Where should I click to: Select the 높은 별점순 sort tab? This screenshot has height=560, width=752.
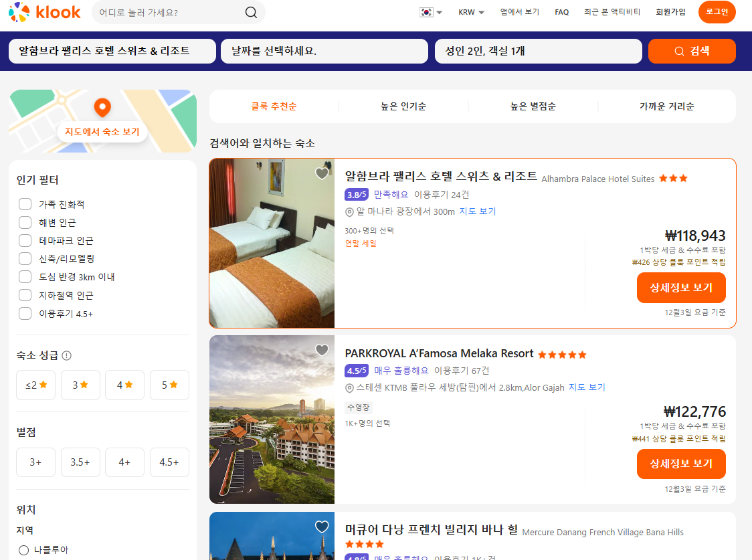coord(533,106)
